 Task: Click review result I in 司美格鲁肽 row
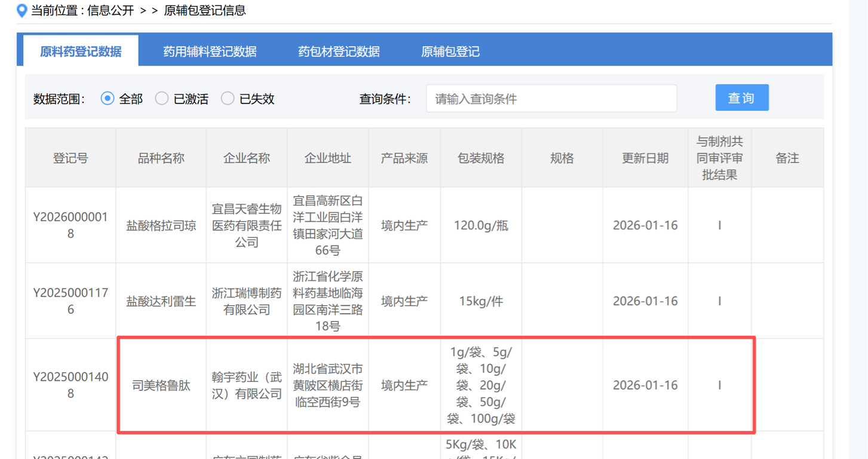click(x=720, y=385)
